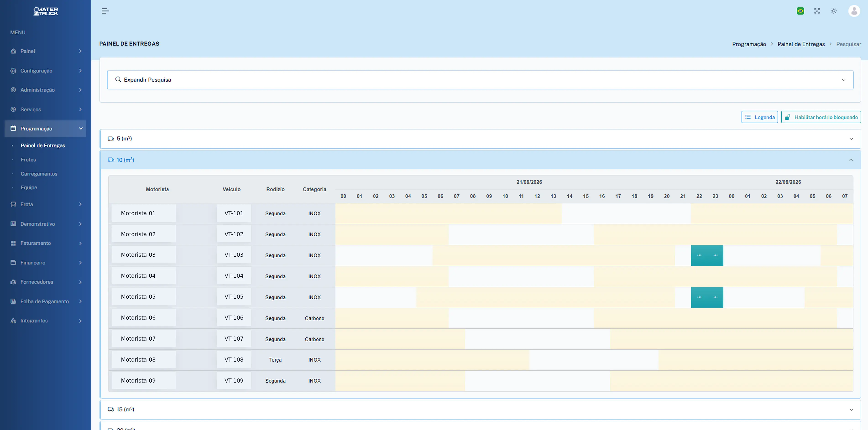Click Habilitar horário bloqueado button
This screenshot has width=868, height=430.
coord(821,117)
